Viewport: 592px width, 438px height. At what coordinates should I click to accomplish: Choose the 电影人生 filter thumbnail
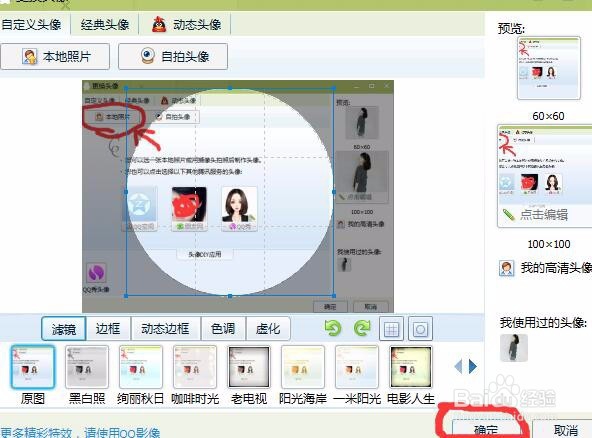pos(411,367)
